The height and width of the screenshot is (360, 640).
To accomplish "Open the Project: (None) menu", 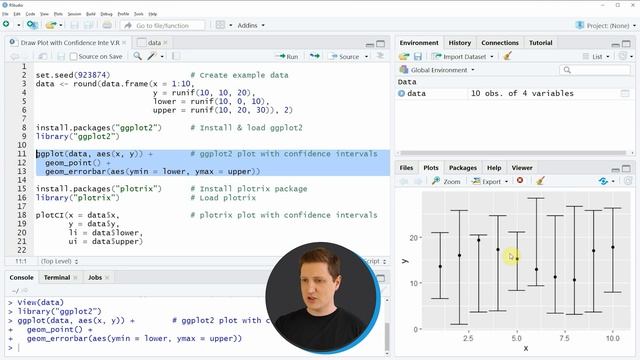I will (x=606, y=25).
